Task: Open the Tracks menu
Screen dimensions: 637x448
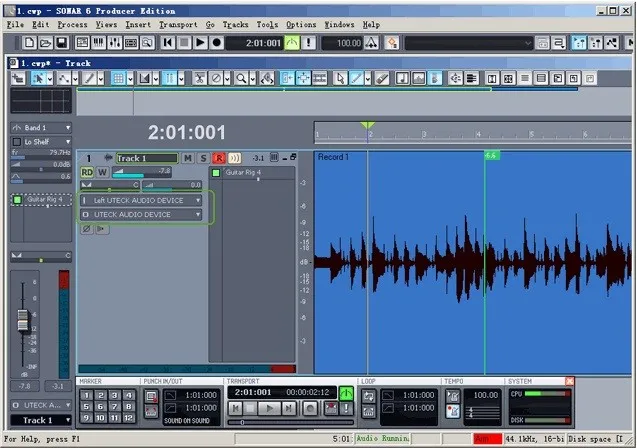Action: coord(236,24)
